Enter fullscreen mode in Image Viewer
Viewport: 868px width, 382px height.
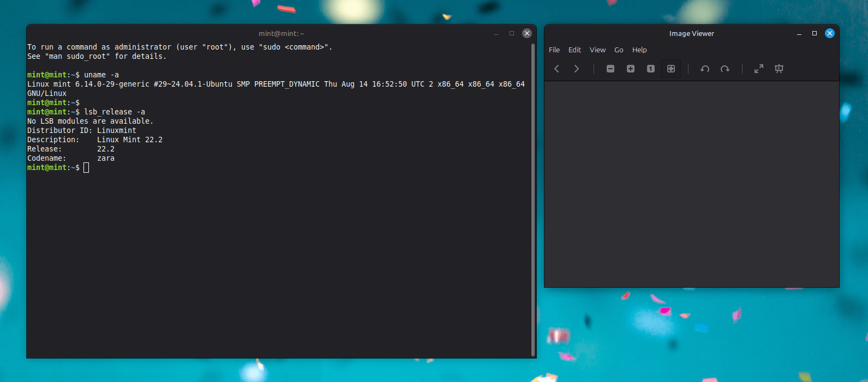click(759, 69)
